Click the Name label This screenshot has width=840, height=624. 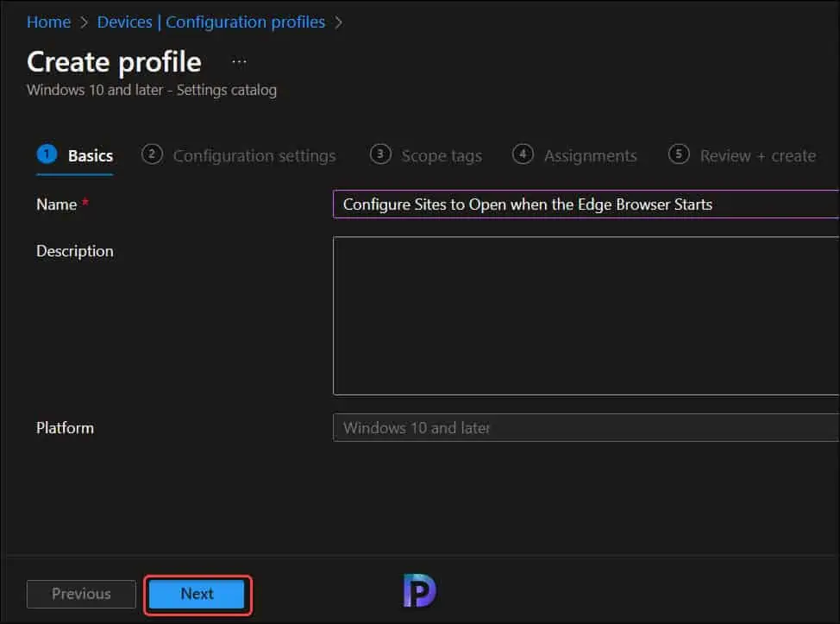57,205
